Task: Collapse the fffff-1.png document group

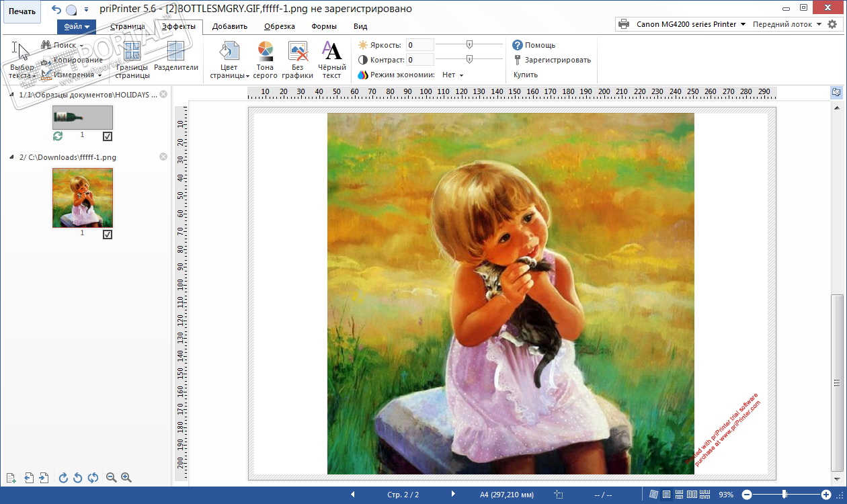Action: pyautogui.click(x=12, y=157)
